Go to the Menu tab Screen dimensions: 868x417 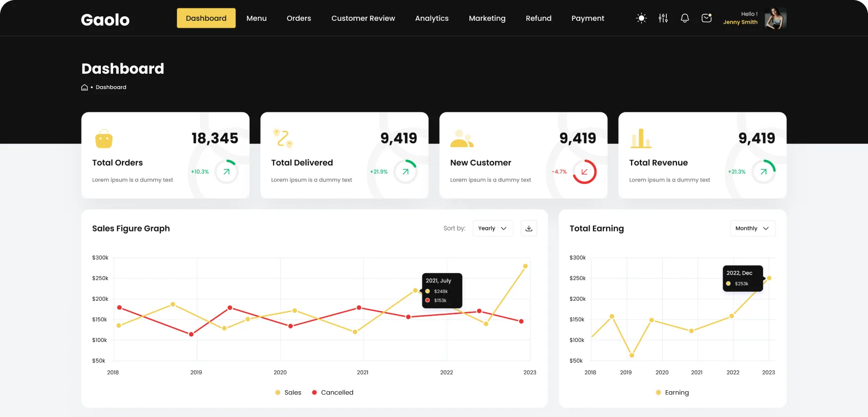coord(257,18)
